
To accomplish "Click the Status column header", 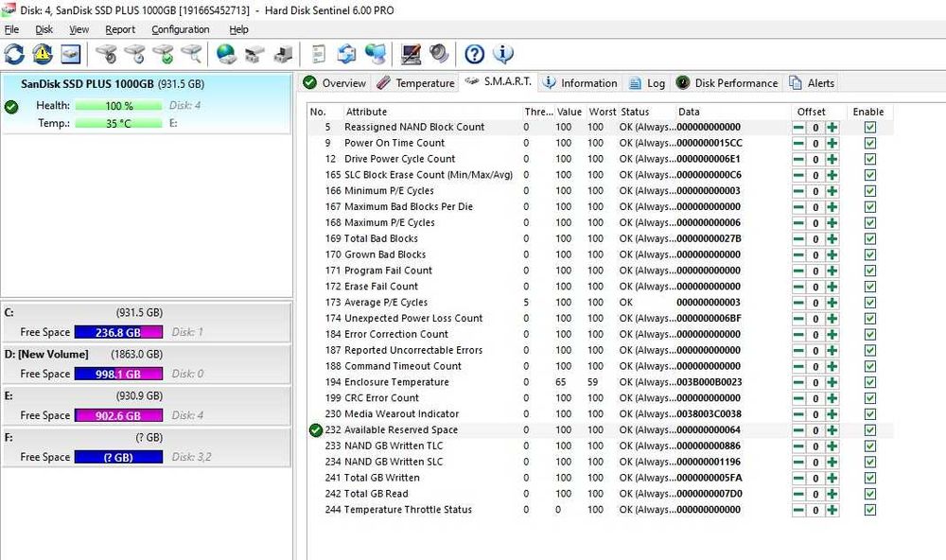I will 645,112.
